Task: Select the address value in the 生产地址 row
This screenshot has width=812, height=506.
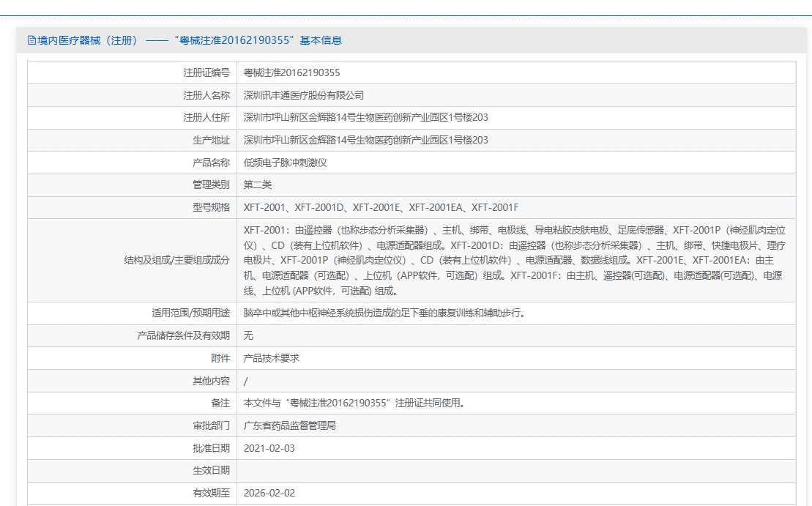Action: [x=366, y=141]
